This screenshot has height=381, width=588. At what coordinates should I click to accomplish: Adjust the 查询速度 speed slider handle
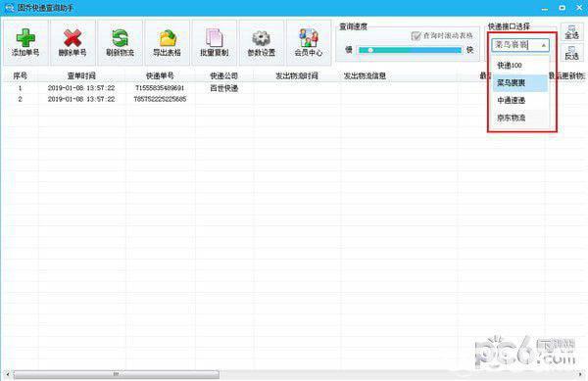pyautogui.click(x=370, y=50)
